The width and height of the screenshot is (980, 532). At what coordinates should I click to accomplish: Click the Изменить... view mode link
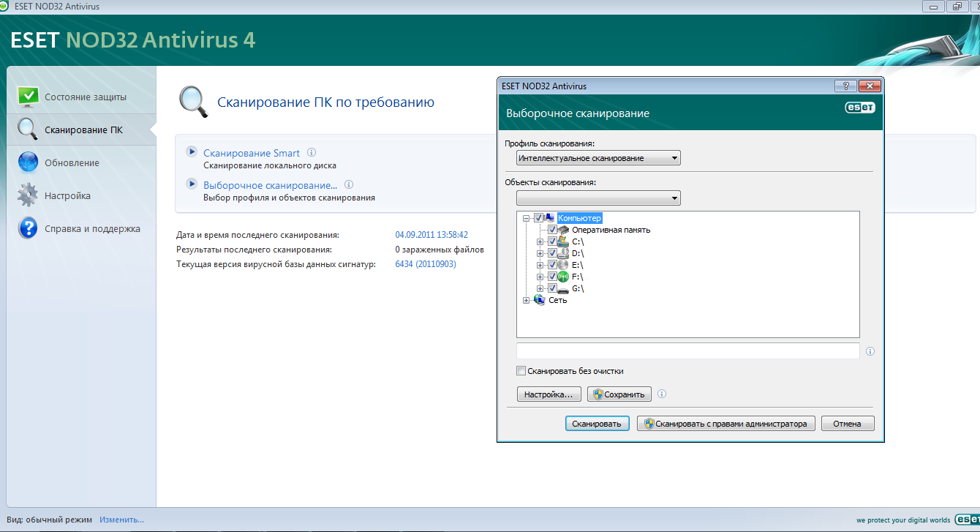pyautogui.click(x=122, y=520)
